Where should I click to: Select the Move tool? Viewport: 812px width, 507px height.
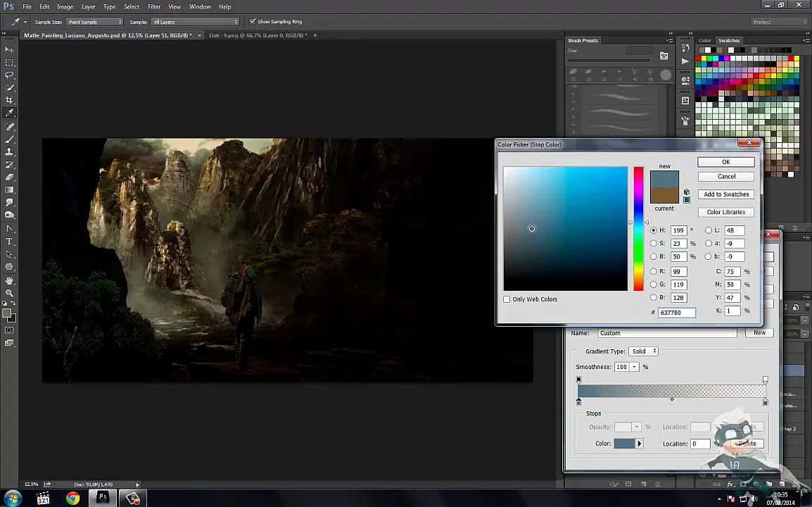tap(9, 50)
